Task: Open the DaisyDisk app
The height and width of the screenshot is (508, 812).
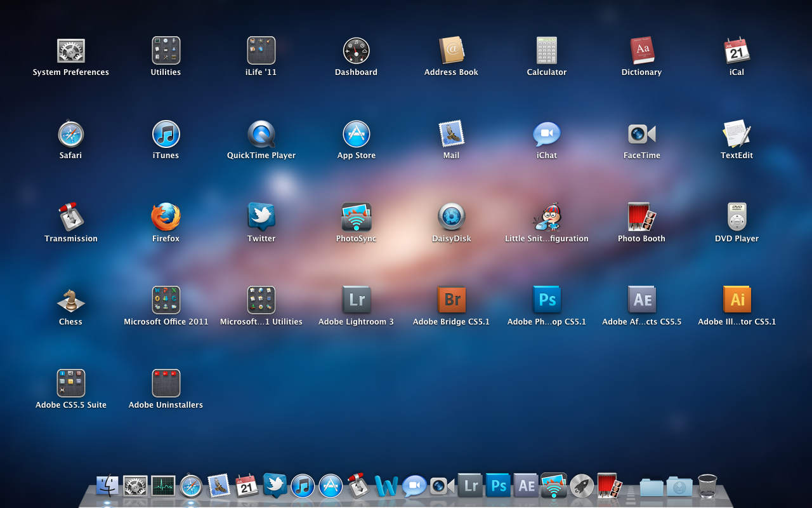Action: tap(452, 217)
